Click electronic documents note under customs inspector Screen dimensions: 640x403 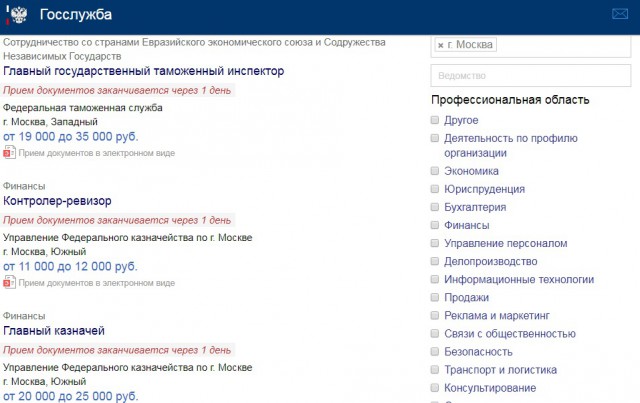point(96,153)
